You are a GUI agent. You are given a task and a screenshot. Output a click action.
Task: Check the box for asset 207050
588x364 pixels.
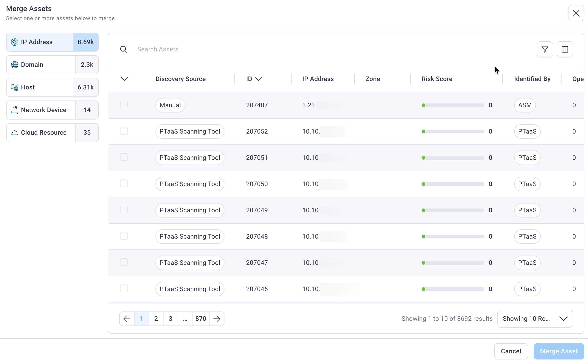(x=124, y=183)
